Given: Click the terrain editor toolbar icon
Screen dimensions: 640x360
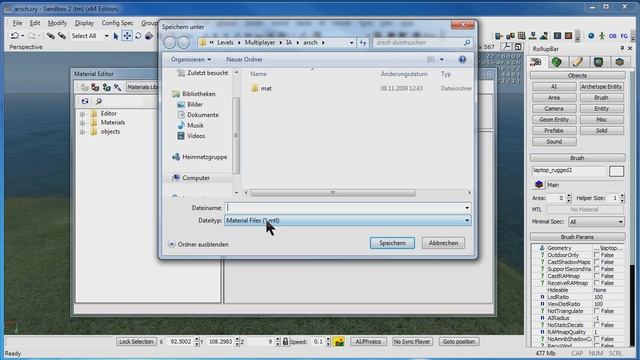Looking at the screenshot, I should click(544, 36).
